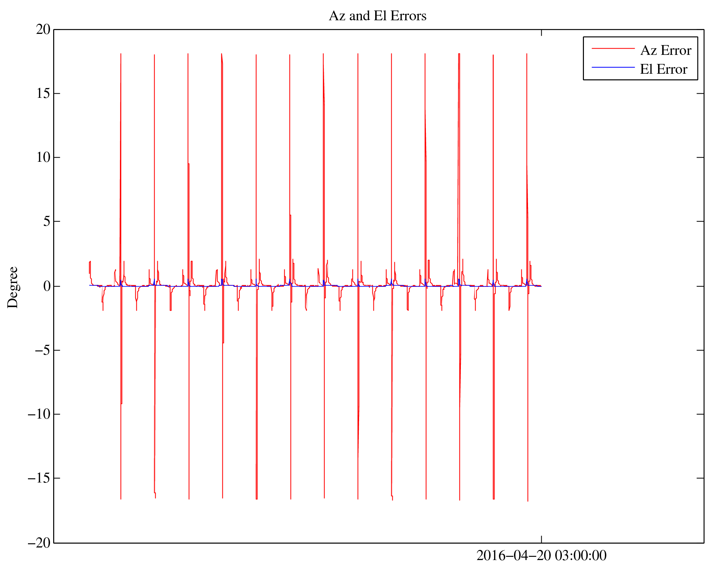Click the y-axis tick label 15
The image size is (714, 588).
click(x=43, y=94)
